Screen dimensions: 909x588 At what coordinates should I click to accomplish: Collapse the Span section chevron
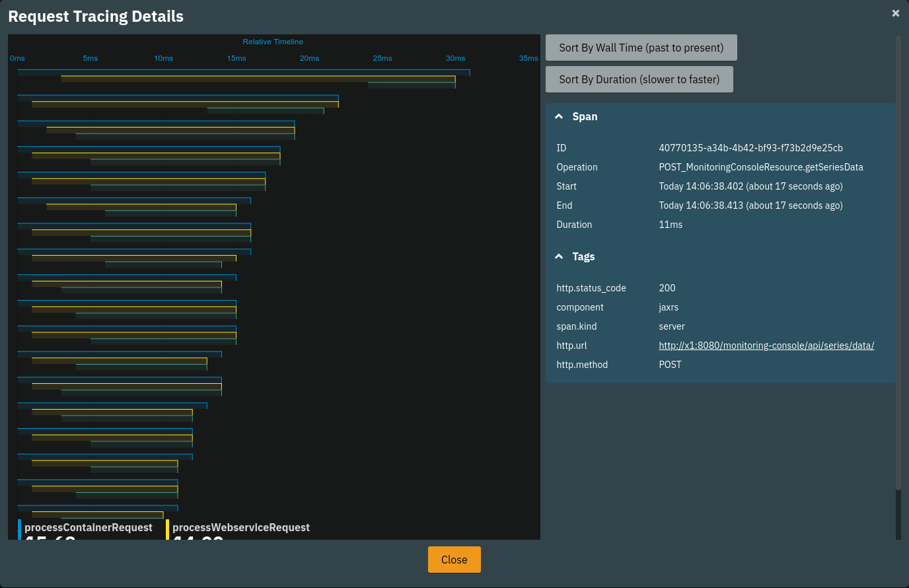(x=560, y=116)
